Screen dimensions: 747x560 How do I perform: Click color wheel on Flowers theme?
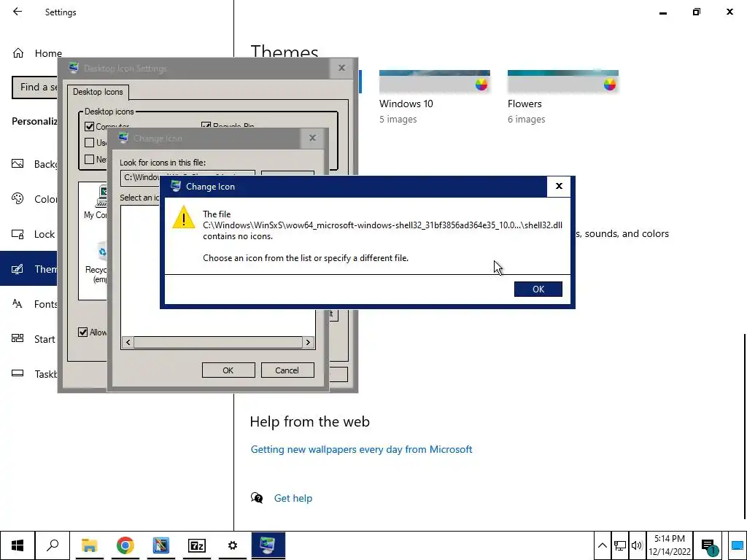[x=610, y=85]
